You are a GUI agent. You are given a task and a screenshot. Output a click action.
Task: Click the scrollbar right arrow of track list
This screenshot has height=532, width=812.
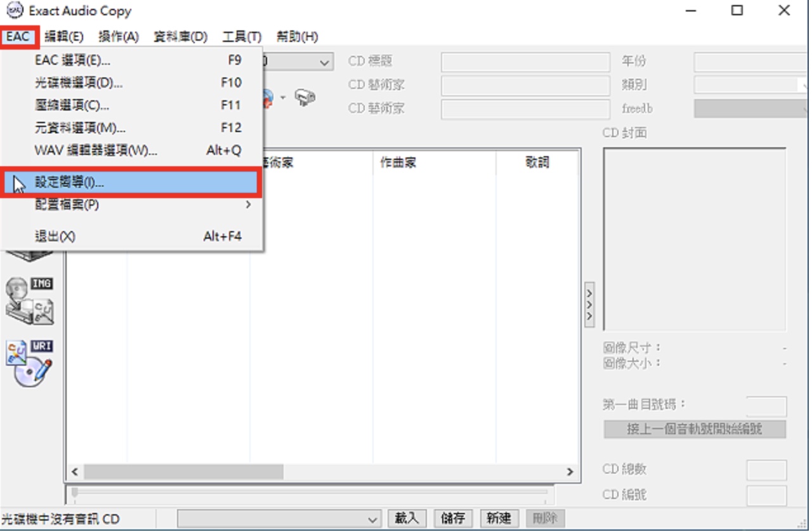[570, 472]
